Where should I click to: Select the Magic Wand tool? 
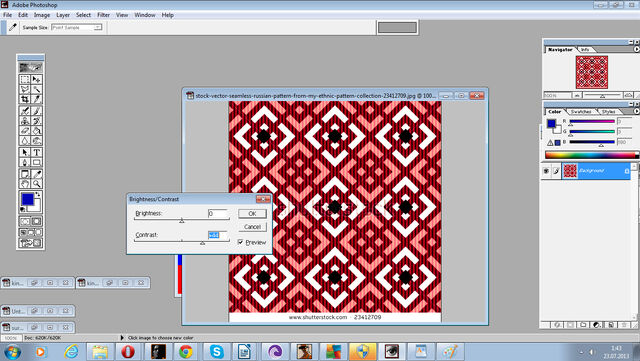[36, 89]
